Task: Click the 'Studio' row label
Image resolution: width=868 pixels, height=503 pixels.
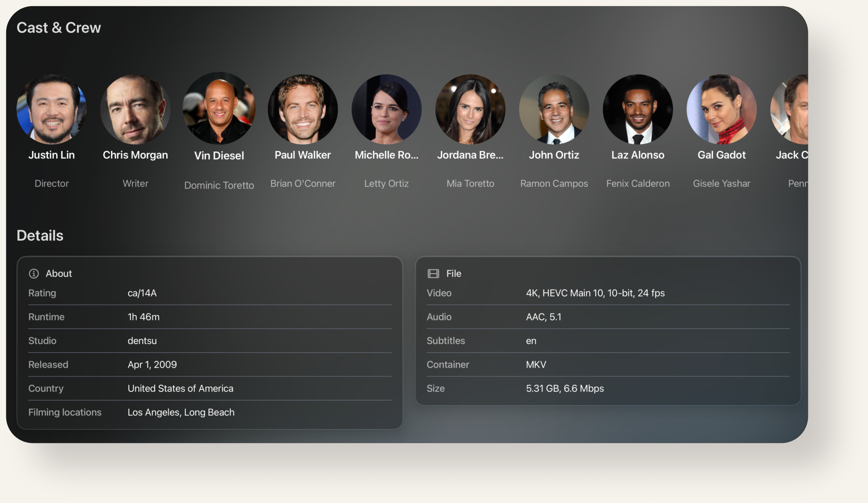Action: coord(42,341)
